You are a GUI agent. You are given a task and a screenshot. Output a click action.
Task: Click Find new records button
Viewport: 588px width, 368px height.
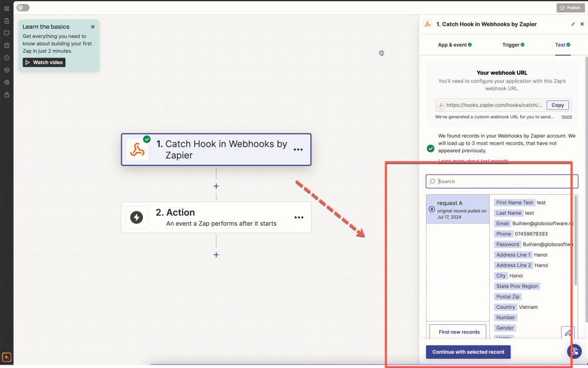tap(459, 332)
